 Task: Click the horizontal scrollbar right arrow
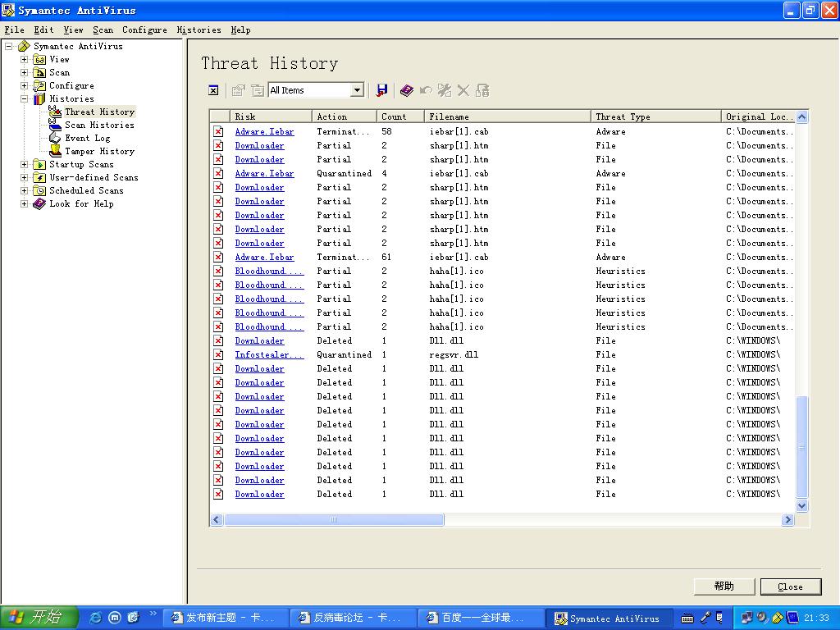point(787,519)
